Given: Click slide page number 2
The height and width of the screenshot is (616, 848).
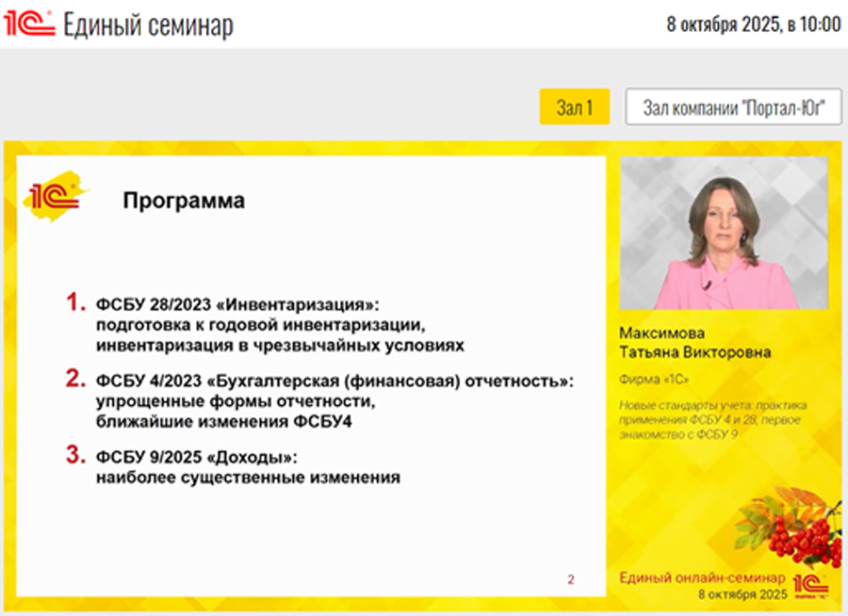Looking at the screenshot, I should click(x=570, y=579).
